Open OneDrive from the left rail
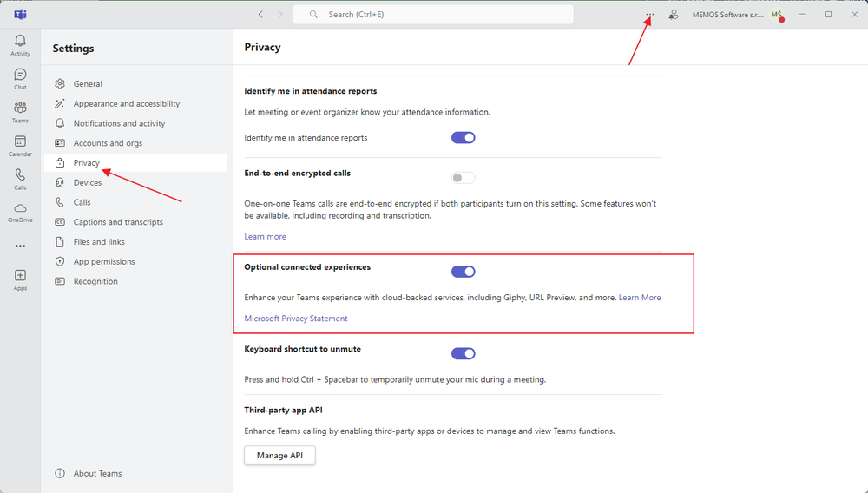 click(20, 212)
